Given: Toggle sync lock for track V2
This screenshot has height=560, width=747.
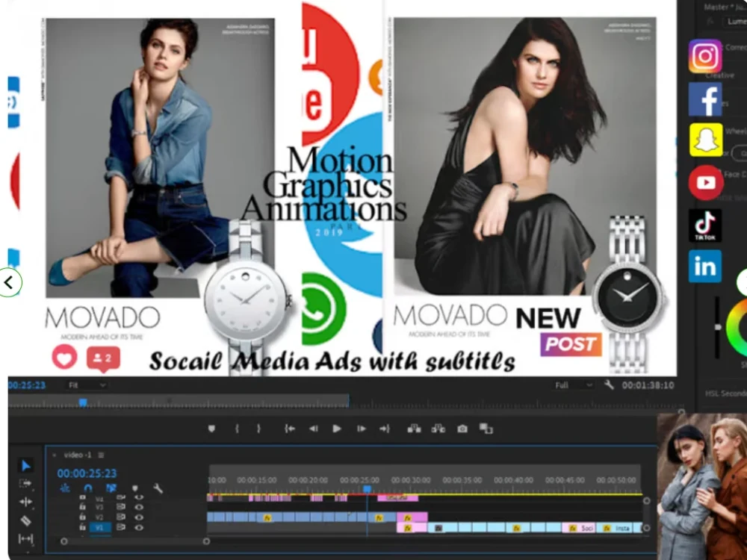Looking at the screenshot, I should point(121,517).
